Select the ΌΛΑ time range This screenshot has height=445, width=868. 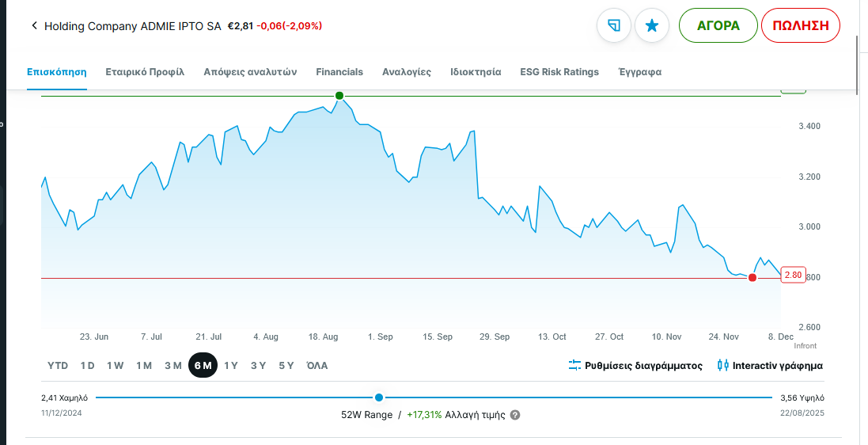tap(317, 366)
